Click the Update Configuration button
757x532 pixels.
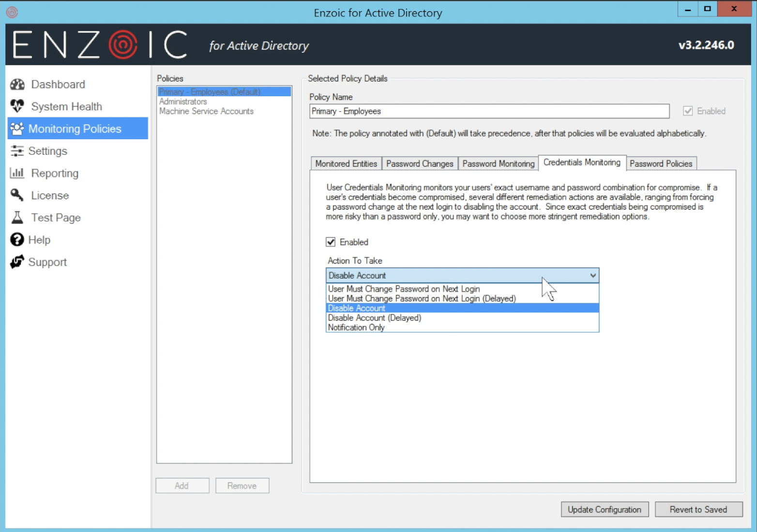[605, 509]
